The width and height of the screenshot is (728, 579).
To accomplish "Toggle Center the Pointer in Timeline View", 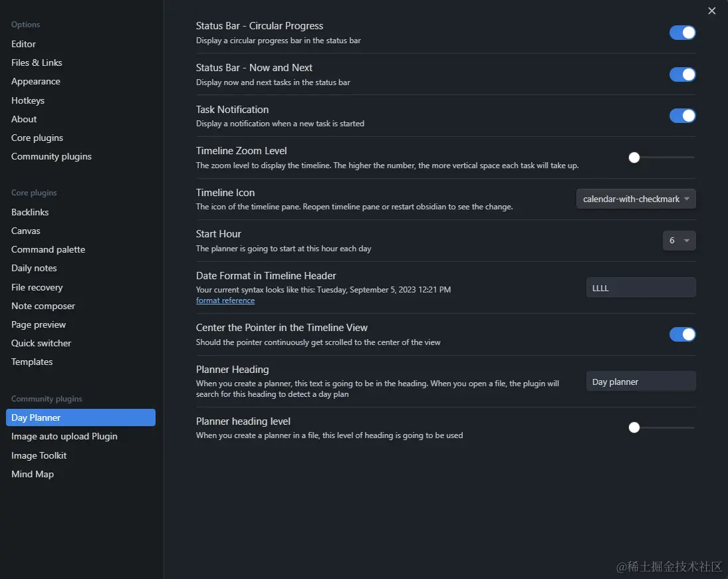I will pyautogui.click(x=682, y=334).
